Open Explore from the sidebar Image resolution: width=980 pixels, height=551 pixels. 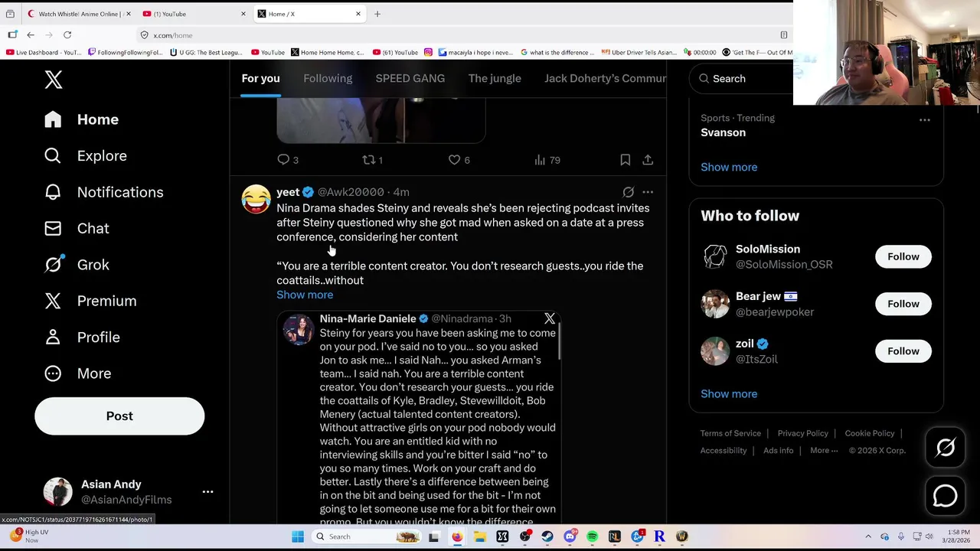point(86,156)
